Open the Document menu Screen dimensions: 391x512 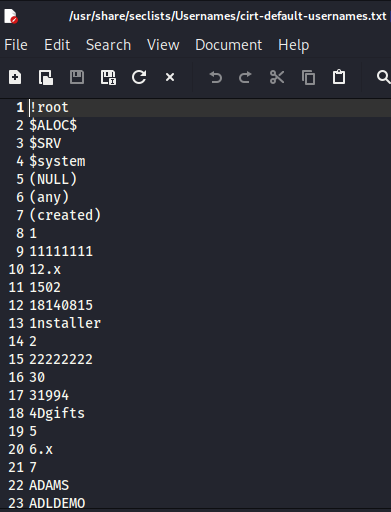point(229,45)
